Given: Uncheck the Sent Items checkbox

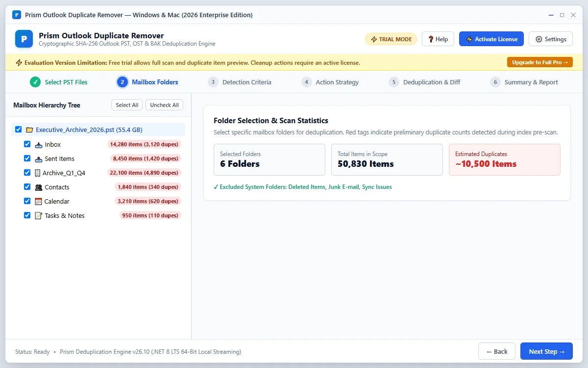Looking at the screenshot, I should (27, 158).
